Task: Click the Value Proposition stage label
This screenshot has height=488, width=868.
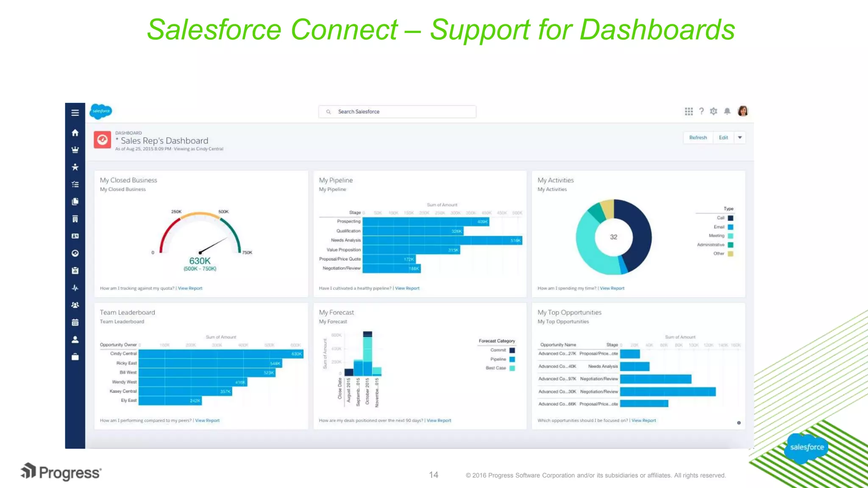Action: (x=343, y=250)
